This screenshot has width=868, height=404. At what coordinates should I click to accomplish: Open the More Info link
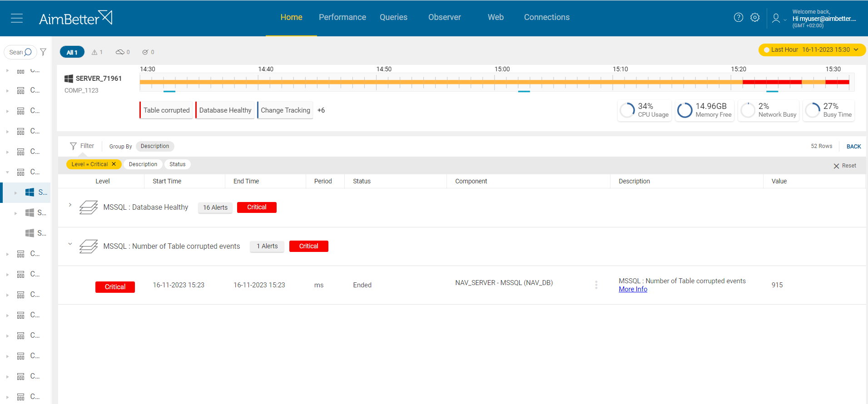click(x=633, y=289)
